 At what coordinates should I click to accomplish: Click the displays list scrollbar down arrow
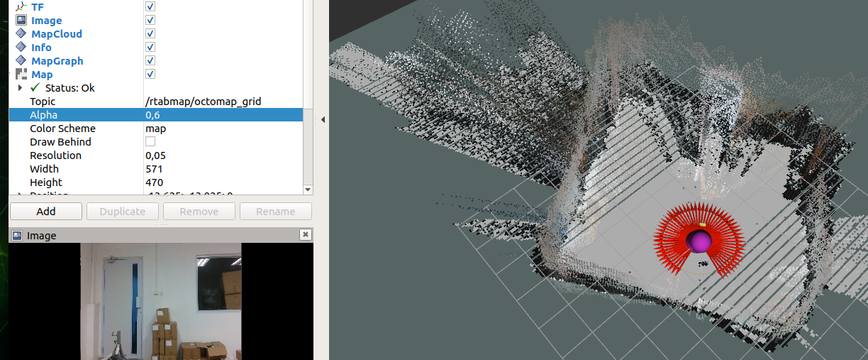click(308, 190)
